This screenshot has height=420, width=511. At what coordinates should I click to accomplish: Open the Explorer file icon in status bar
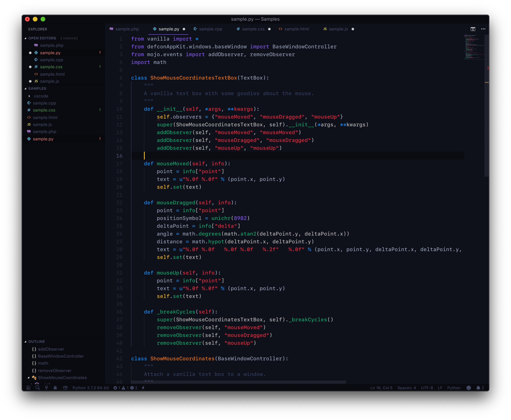pos(28,388)
